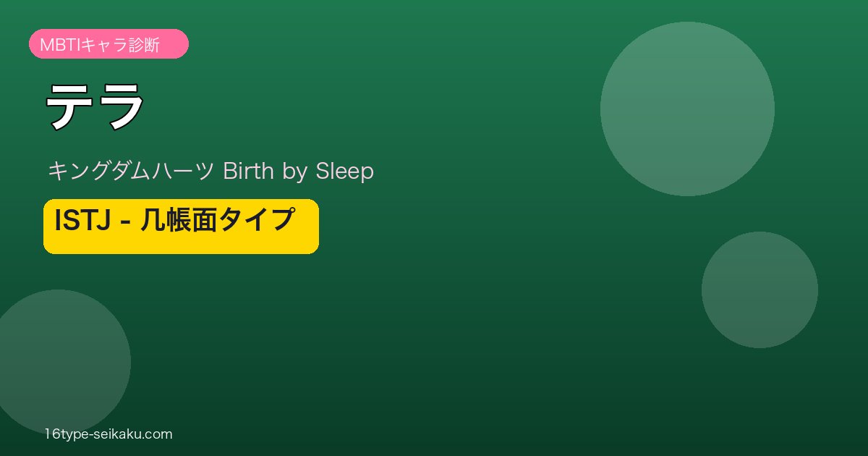Click the large translucent circle at top right

[x=687, y=109]
